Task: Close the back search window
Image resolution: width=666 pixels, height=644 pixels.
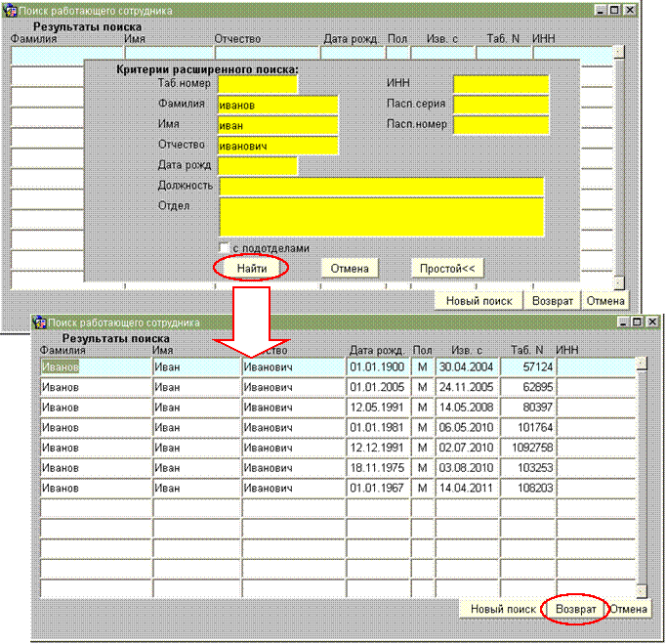Action: click(630, 10)
